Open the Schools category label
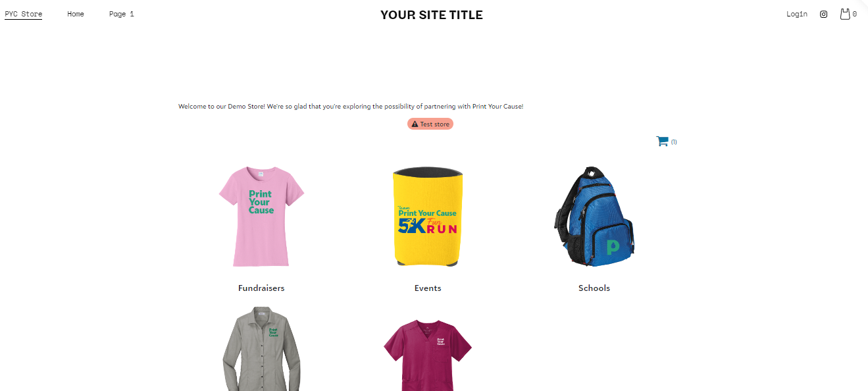The height and width of the screenshot is (391, 868). pyautogui.click(x=594, y=288)
